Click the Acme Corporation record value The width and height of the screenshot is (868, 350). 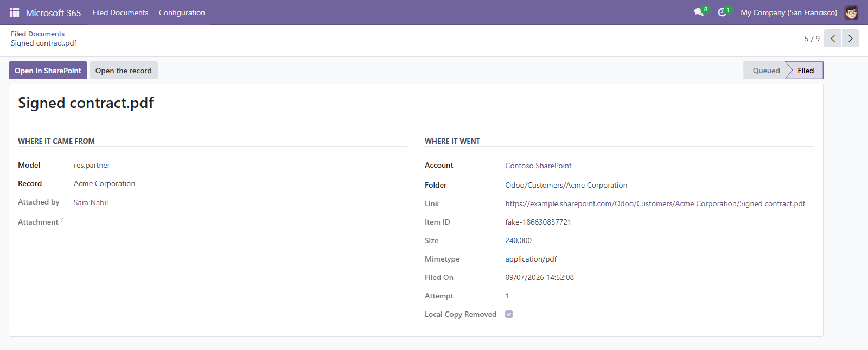(104, 183)
